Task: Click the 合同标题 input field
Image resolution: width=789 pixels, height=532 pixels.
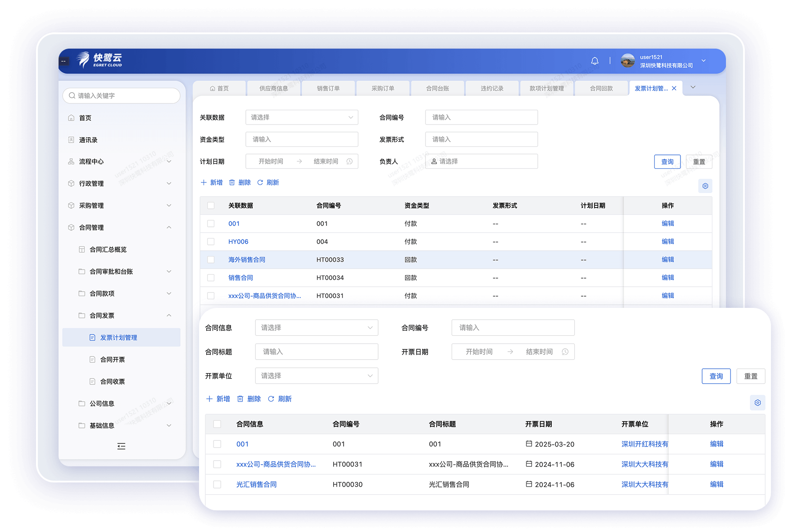Action: click(x=317, y=352)
